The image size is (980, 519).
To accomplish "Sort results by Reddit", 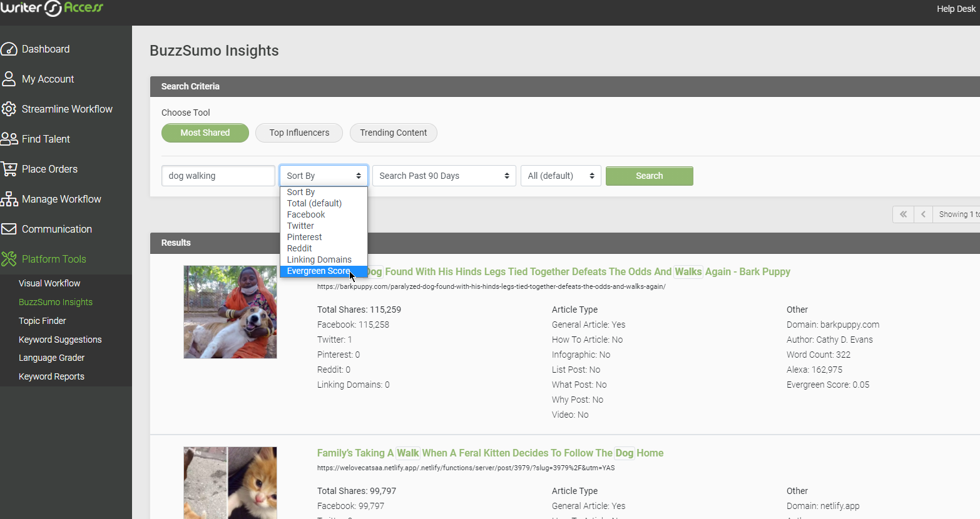I will [x=324, y=248].
